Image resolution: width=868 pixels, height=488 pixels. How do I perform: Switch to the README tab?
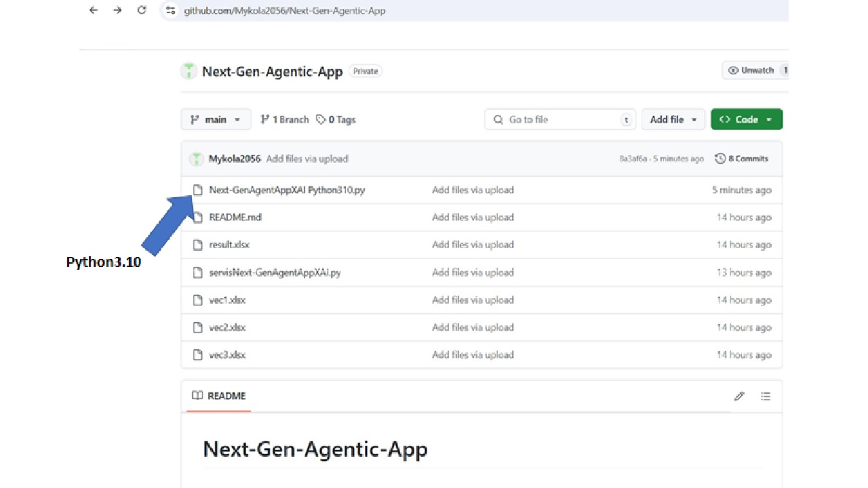[219, 396]
